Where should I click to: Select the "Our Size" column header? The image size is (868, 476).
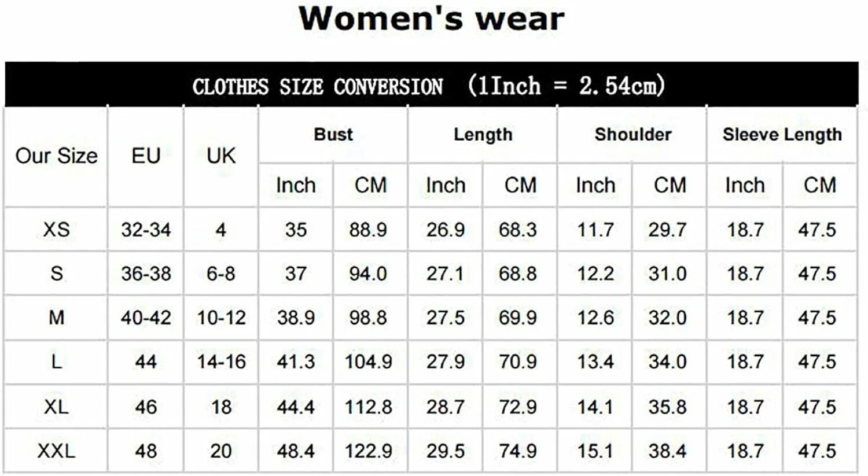point(56,156)
